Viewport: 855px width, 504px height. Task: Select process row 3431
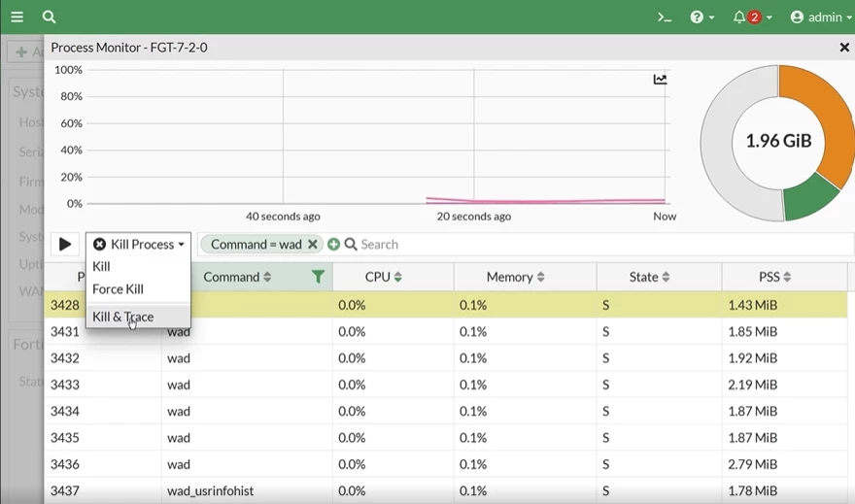(446, 331)
